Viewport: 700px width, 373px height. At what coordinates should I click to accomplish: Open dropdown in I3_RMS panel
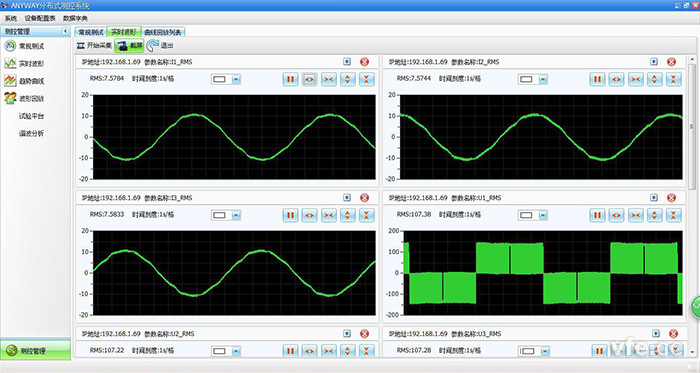tap(236, 216)
